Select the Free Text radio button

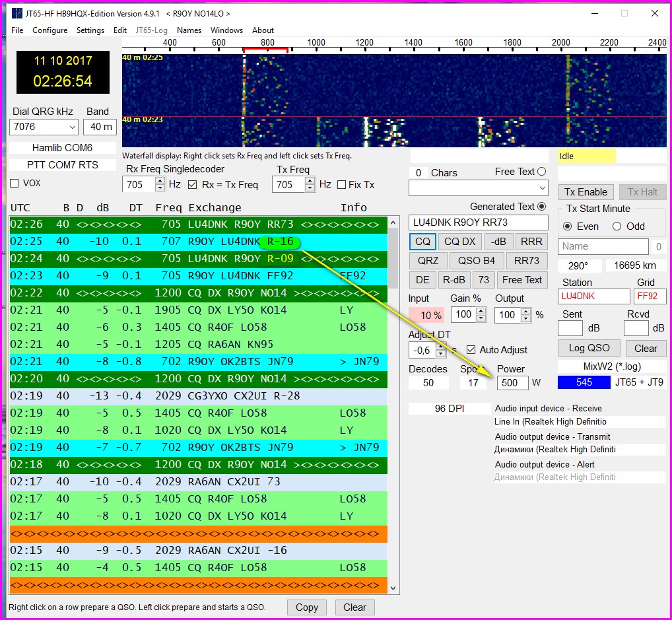pos(542,172)
